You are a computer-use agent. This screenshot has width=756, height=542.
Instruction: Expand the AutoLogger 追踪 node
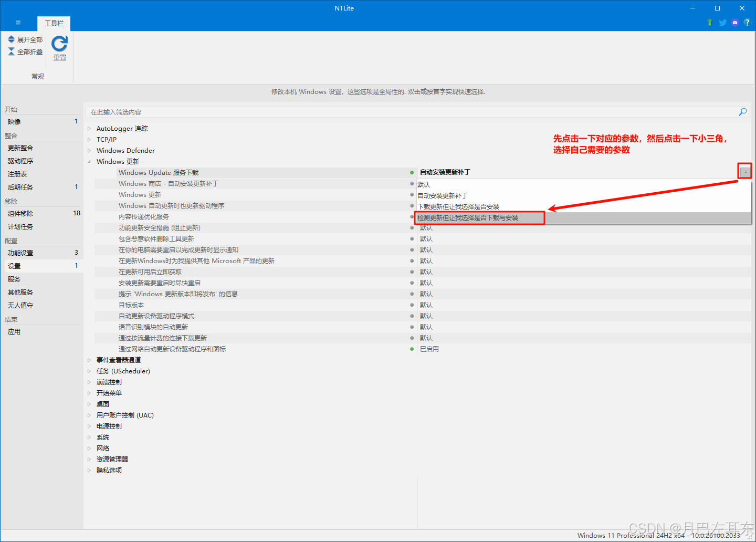tap(89, 129)
